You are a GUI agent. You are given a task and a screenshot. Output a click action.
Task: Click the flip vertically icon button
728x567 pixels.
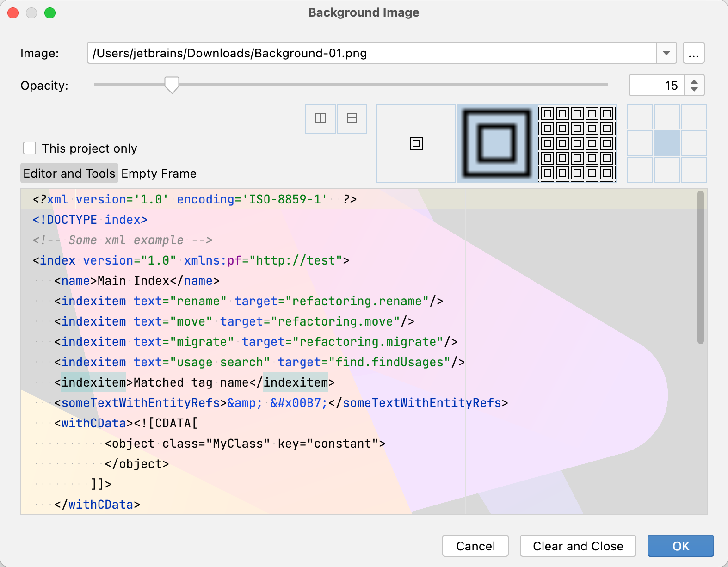[x=352, y=118]
